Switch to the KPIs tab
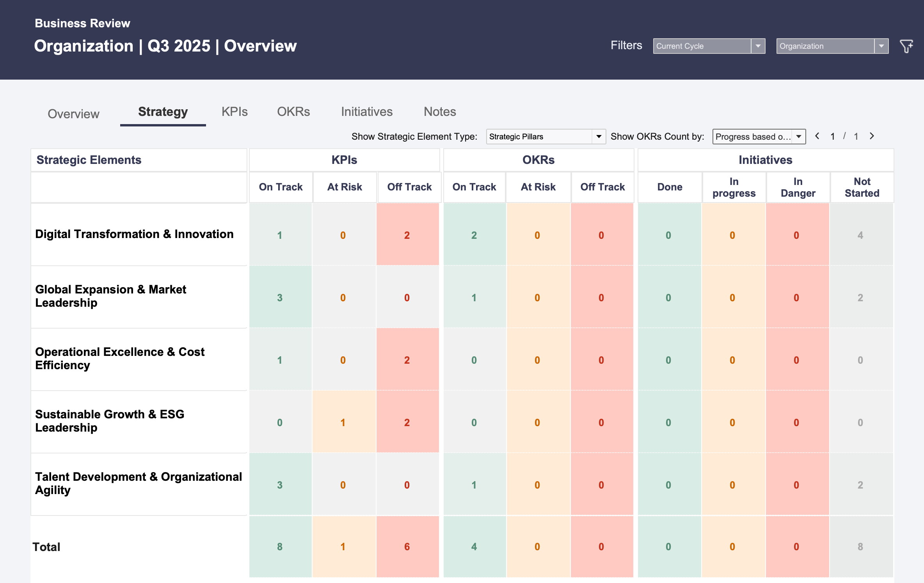Screen dimensions: 924x583 (235, 112)
